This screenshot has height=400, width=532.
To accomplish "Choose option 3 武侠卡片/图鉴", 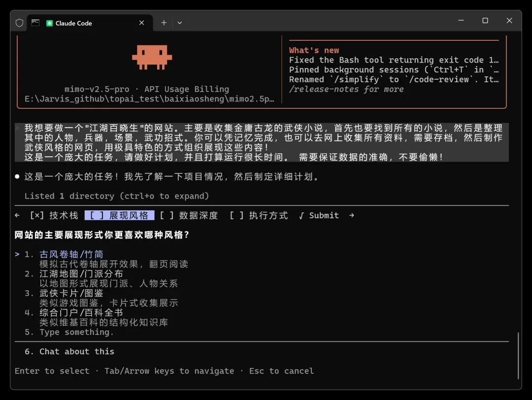I will point(71,293).
